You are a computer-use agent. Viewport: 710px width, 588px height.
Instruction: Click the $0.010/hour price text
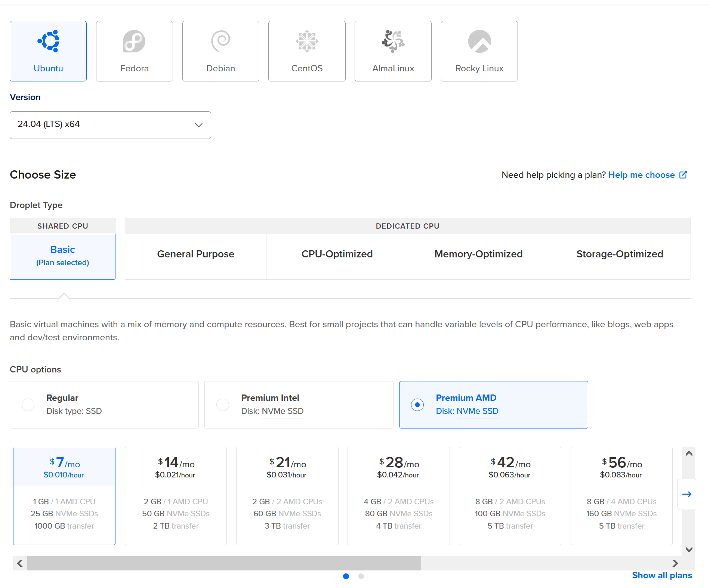pyautogui.click(x=64, y=475)
